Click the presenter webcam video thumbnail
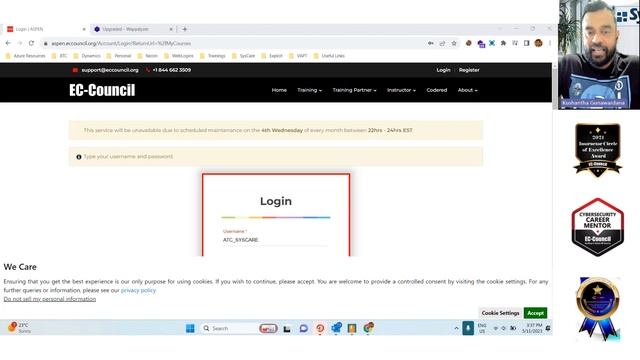The height and width of the screenshot is (360, 640). tap(599, 55)
